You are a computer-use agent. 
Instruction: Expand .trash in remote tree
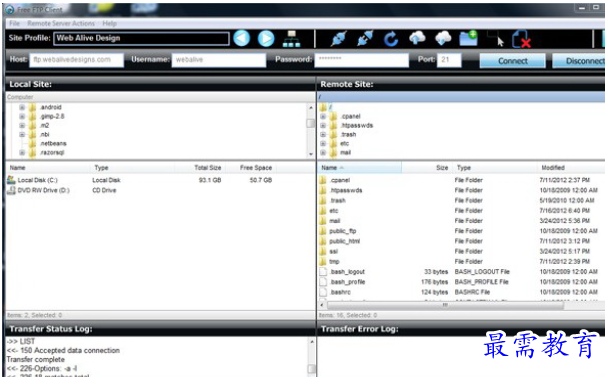pyautogui.click(x=323, y=134)
